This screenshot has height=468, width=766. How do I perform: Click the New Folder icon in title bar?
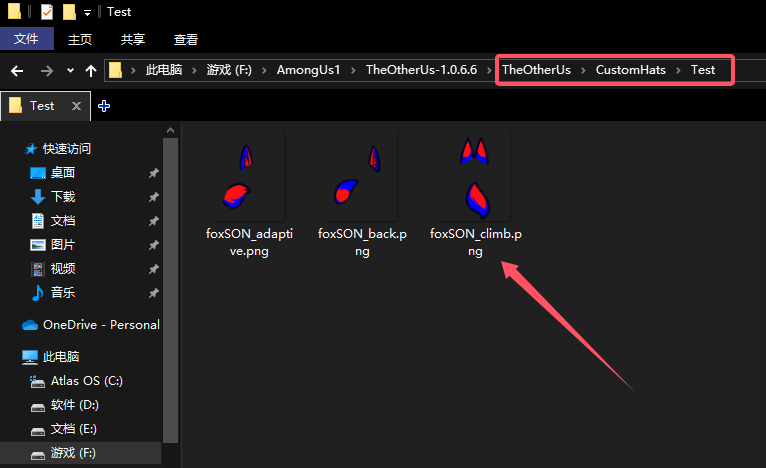click(x=69, y=12)
